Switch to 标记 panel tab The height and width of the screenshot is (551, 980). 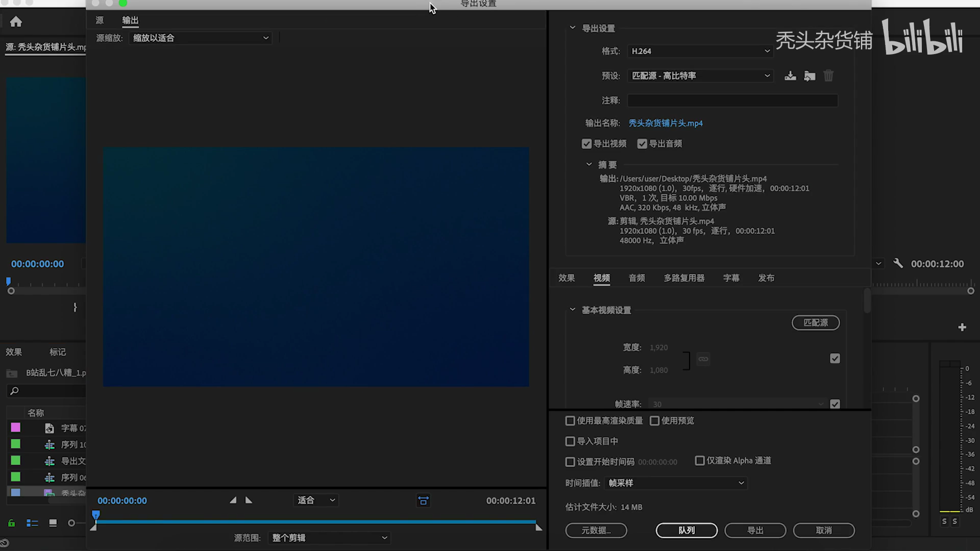[58, 352]
